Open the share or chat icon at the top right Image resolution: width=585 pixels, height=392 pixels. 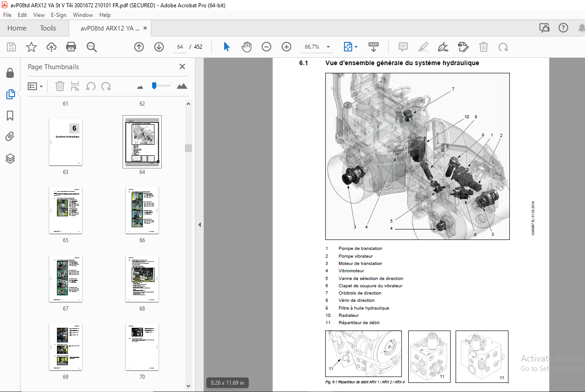pyautogui.click(x=544, y=28)
